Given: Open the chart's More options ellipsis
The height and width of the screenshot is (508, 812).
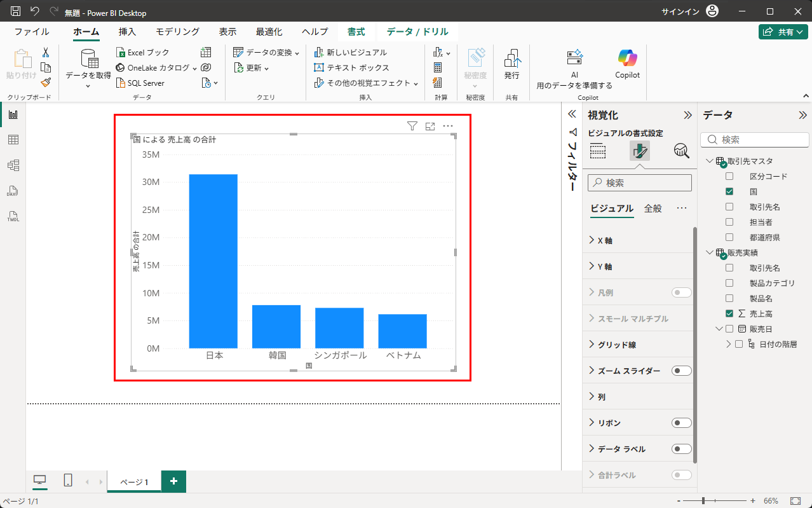Looking at the screenshot, I should click(448, 126).
